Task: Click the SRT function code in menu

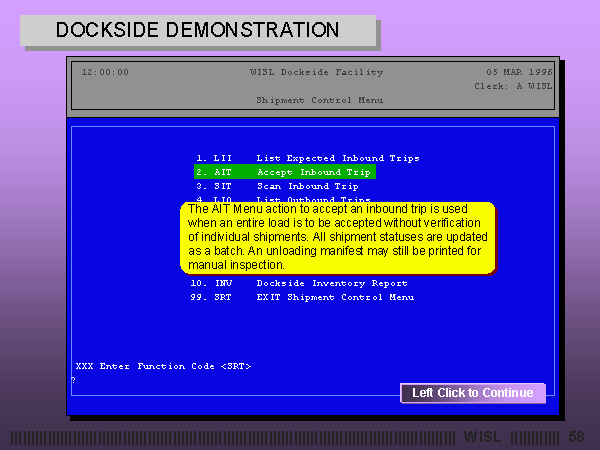Action: pyautogui.click(x=222, y=297)
